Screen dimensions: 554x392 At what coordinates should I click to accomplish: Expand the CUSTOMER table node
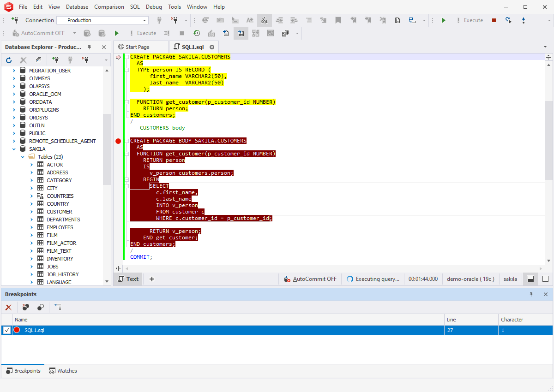click(31, 212)
